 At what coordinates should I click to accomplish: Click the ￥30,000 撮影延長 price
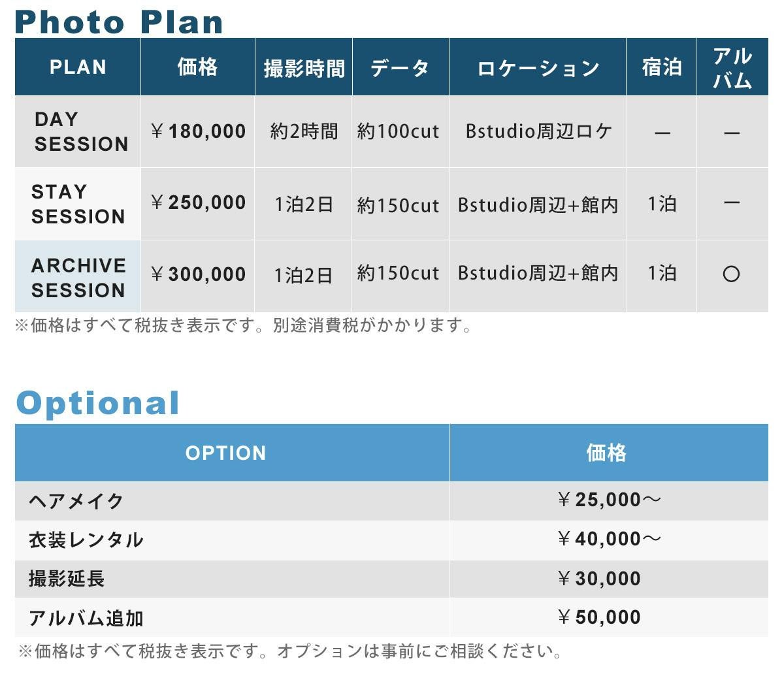(599, 579)
